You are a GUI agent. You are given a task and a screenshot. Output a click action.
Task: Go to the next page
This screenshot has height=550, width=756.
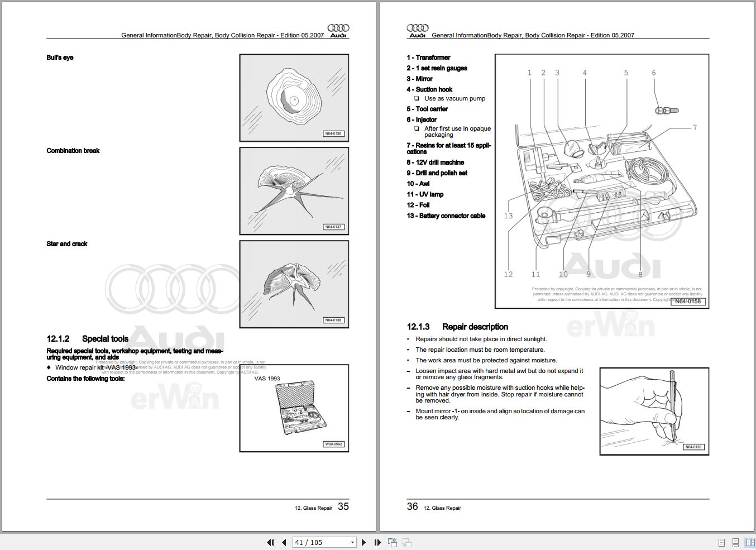click(363, 542)
